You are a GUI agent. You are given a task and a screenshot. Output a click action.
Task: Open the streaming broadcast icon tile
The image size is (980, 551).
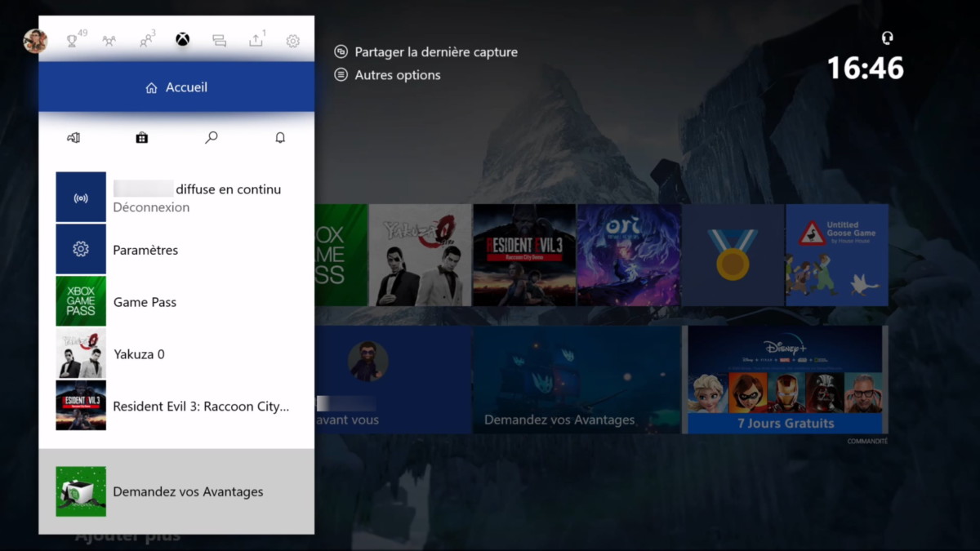click(81, 197)
